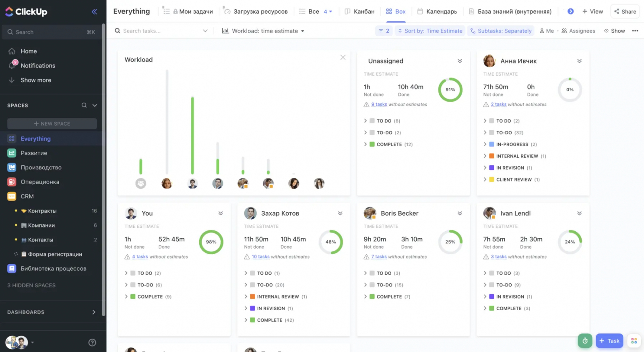This screenshot has height=352, width=644.
Task: Open the apps grid icon at the bottom right
Action: 634,341
